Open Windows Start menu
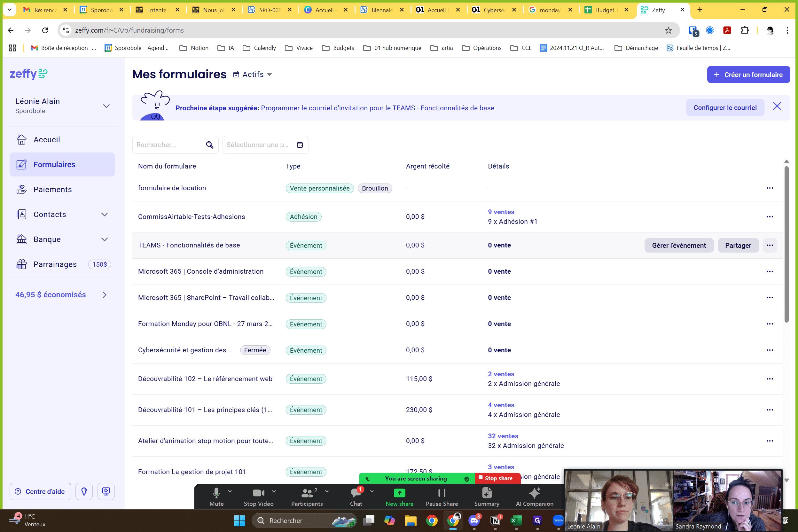Viewport: 798px width, 532px height. [239, 520]
